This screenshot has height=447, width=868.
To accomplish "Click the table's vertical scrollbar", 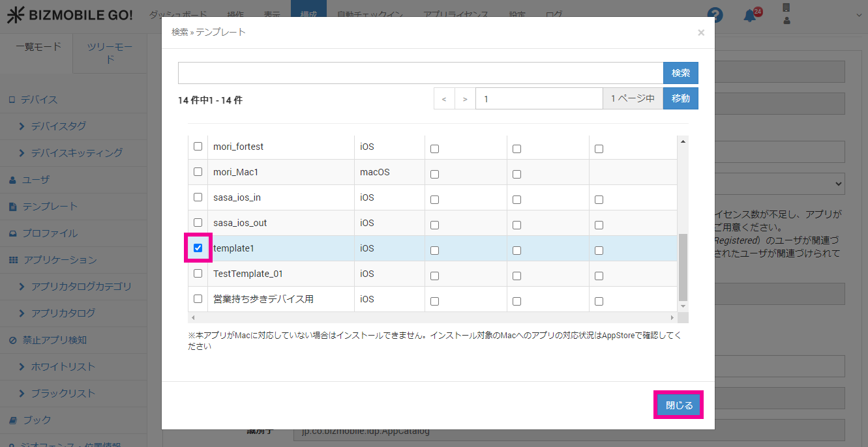I will tap(683, 266).
